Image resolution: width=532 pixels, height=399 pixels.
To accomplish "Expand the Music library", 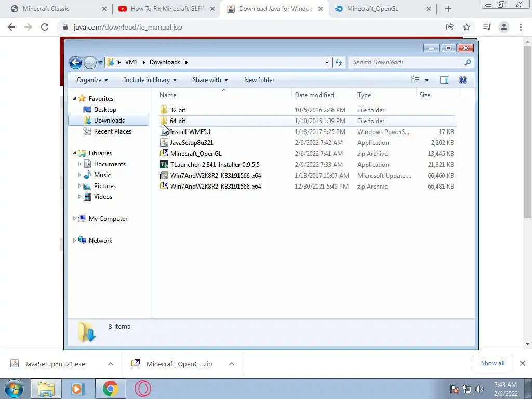I will [79, 175].
